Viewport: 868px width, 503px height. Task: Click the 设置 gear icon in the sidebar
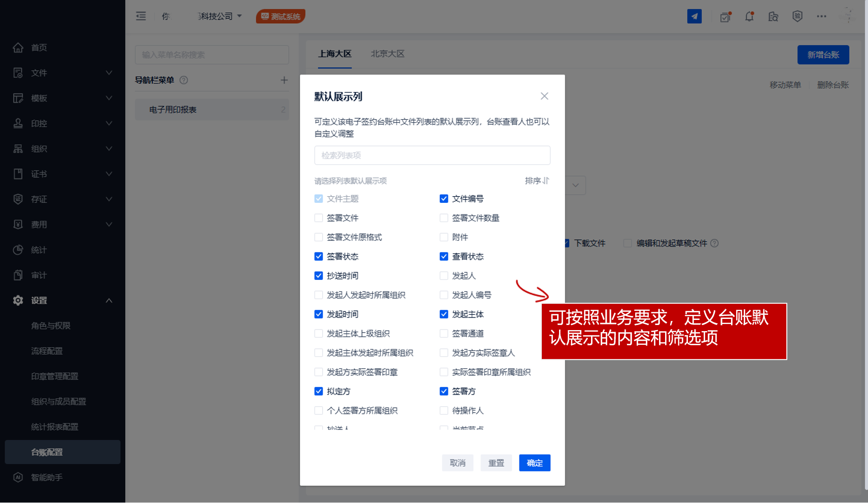click(18, 301)
